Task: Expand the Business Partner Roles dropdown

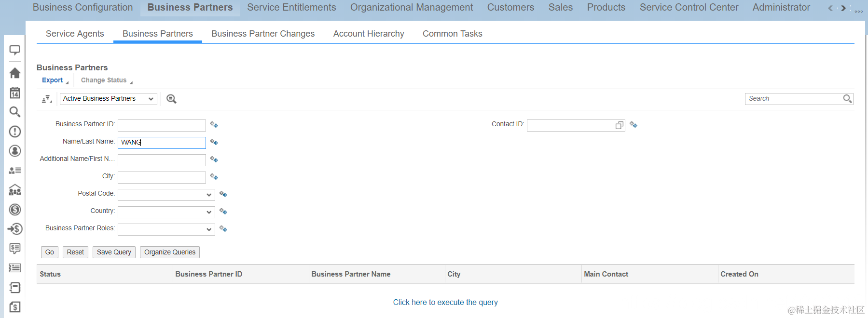Action: coord(209,229)
